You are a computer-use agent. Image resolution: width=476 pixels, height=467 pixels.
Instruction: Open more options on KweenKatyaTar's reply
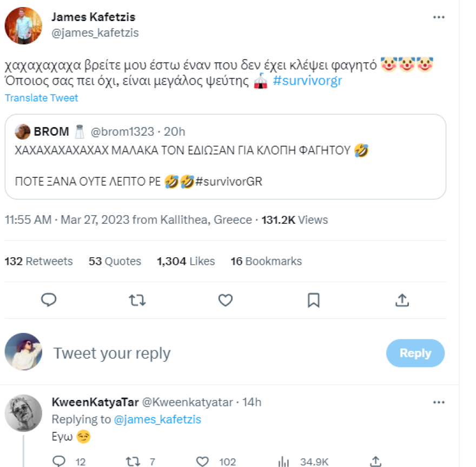point(438,402)
